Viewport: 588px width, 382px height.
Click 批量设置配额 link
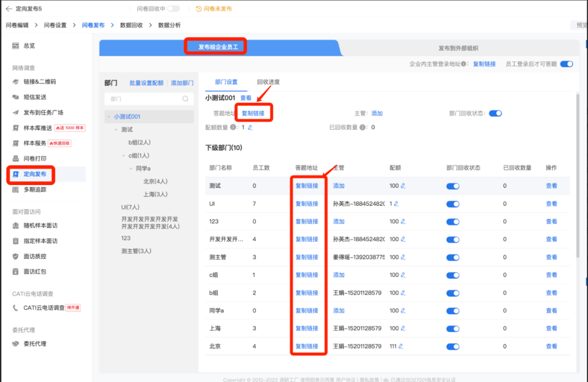pyautogui.click(x=146, y=83)
